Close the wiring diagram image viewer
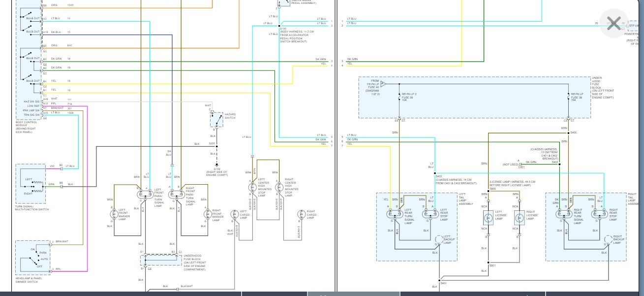The image size is (644, 296). 613,23
